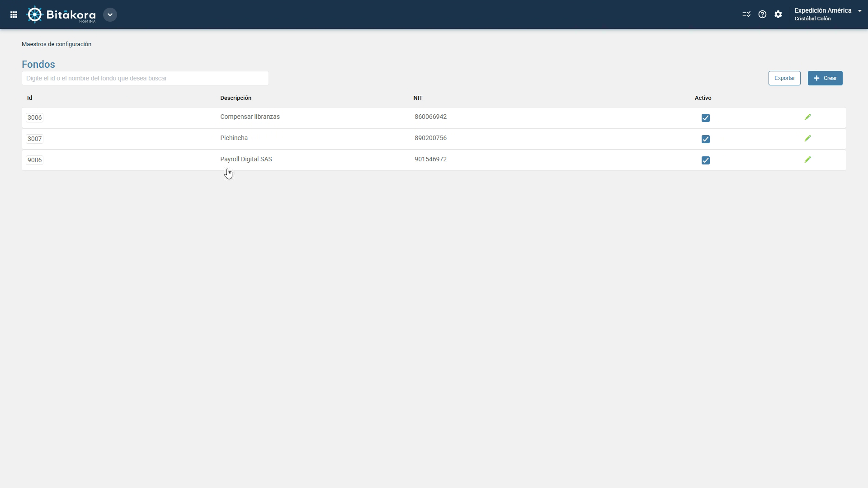Edit the Pichincha fund with the pencil icon
868x488 pixels.
pos(808,139)
